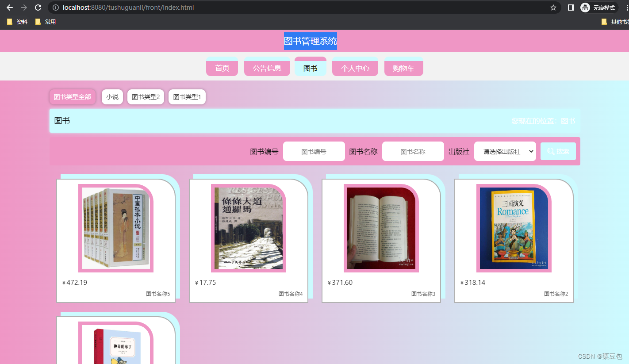
Task: Click 您现在的位置：图书 breadcrumb
Action: [x=543, y=121]
